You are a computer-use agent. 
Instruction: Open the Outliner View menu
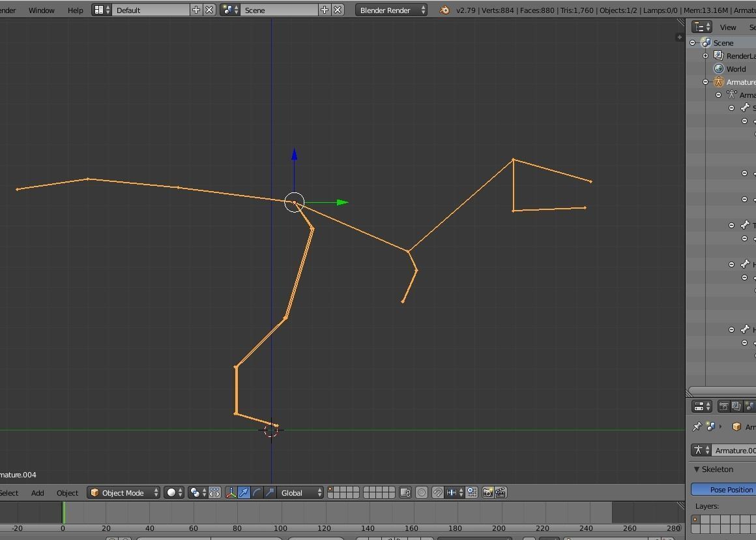[x=727, y=27]
